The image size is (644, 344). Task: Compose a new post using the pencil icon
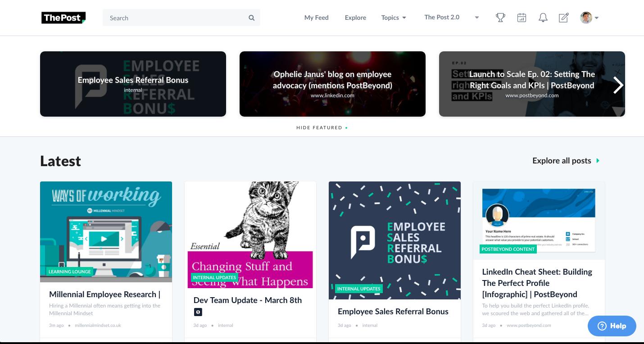tap(563, 18)
